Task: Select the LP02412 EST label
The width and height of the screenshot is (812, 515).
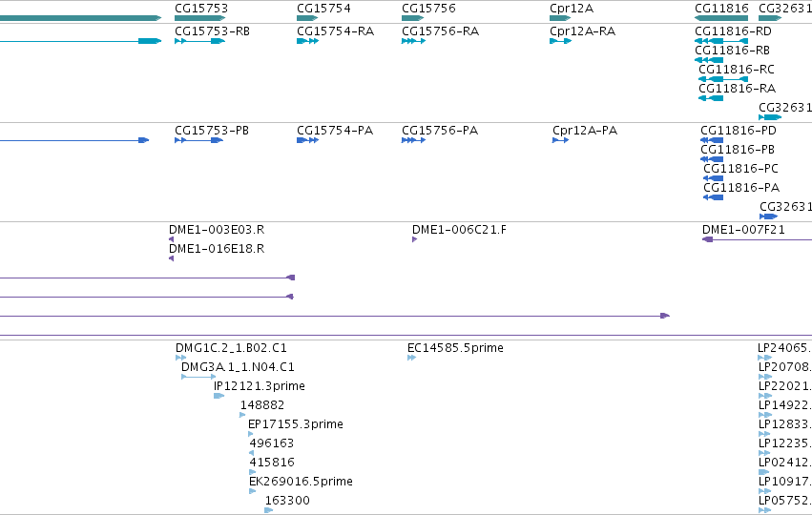Action: point(785,463)
